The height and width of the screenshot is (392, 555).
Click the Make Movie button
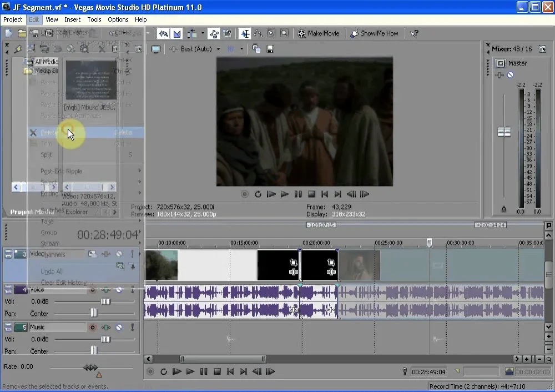[x=319, y=34]
